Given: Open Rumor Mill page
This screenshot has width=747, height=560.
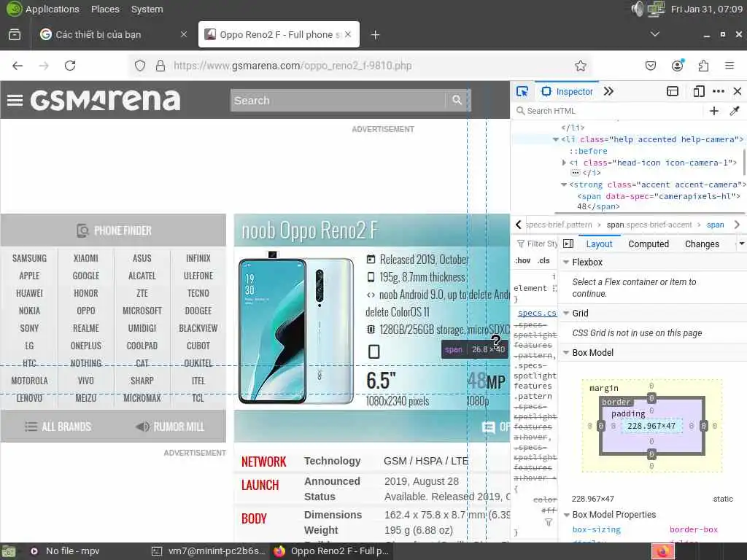Looking at the screenshot, I should pos(170,427).
